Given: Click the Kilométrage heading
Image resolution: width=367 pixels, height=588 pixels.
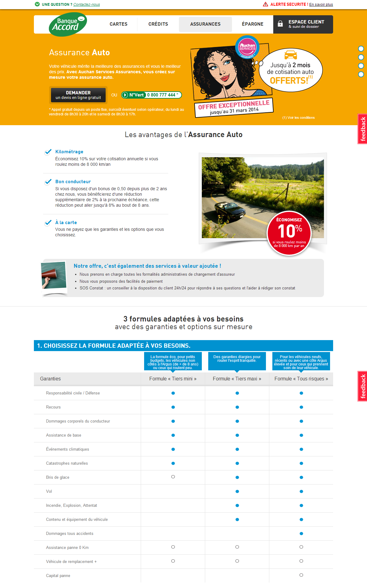Looking at the screenshot, I should coord(69,152).
